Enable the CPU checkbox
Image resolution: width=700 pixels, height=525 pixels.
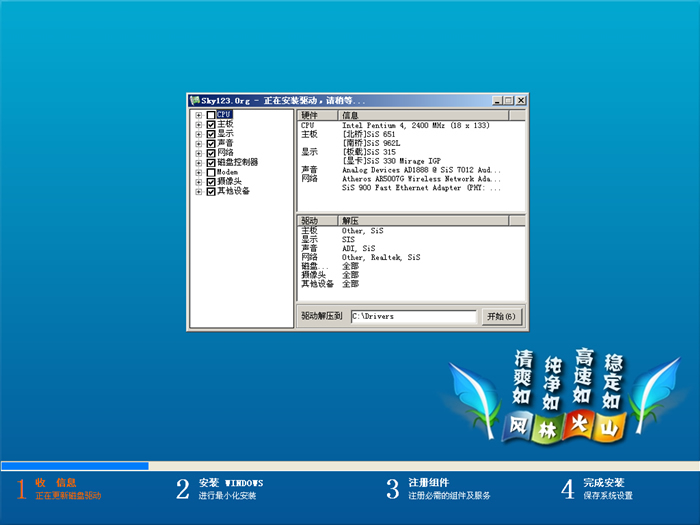click(x=210, y=115)
